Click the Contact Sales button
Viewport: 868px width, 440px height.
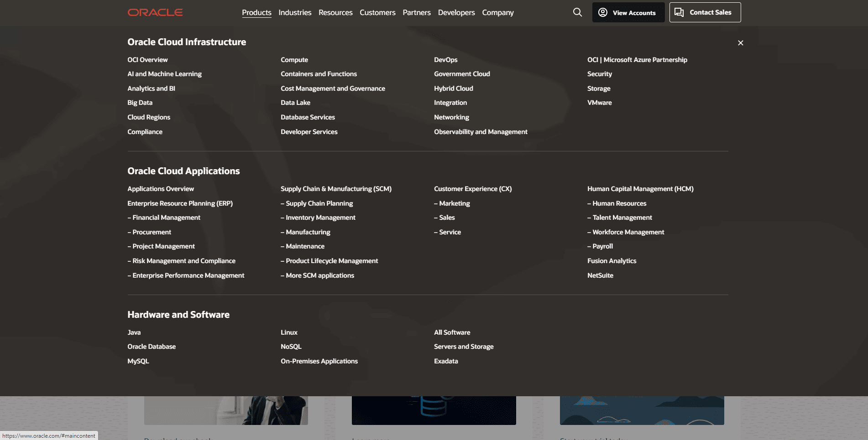click(705, 12)
